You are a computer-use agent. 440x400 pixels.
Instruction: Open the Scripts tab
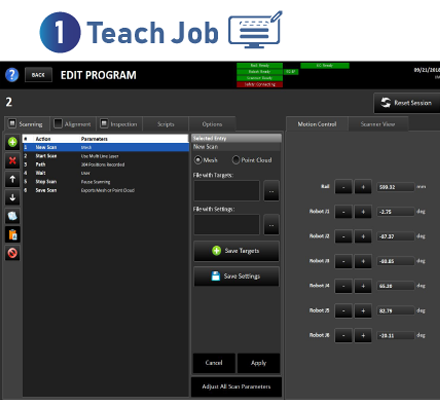coord(166,124)
